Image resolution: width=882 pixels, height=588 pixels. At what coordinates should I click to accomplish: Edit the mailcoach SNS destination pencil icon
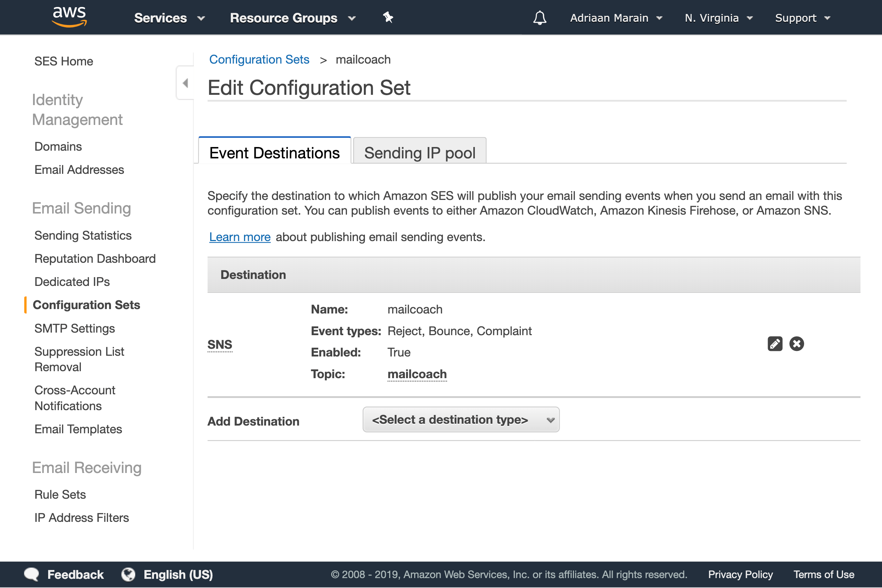[x=775, y=344]
